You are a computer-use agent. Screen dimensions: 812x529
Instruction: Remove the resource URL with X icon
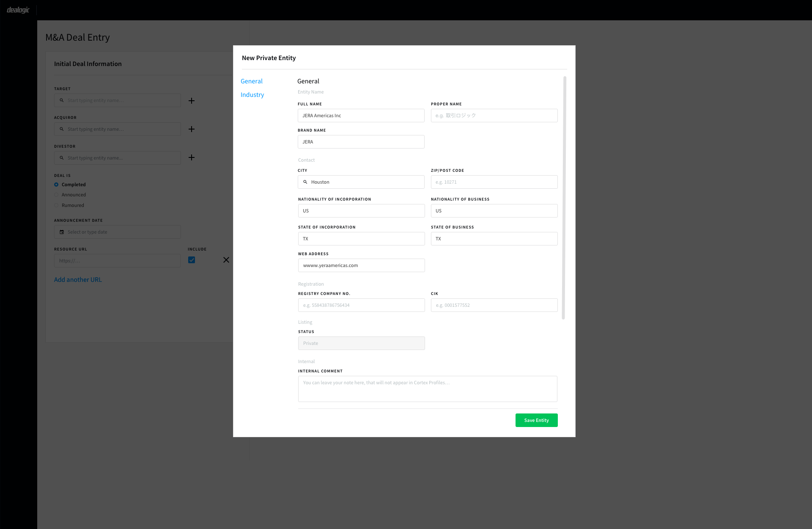pos(226,260)
